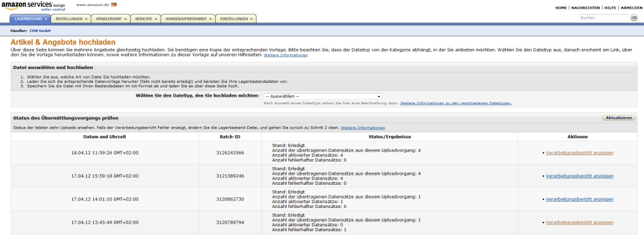Click the Status/Ergebnisse column header
Viewport: 644px width, 235px height.
(x=389, y=136)
